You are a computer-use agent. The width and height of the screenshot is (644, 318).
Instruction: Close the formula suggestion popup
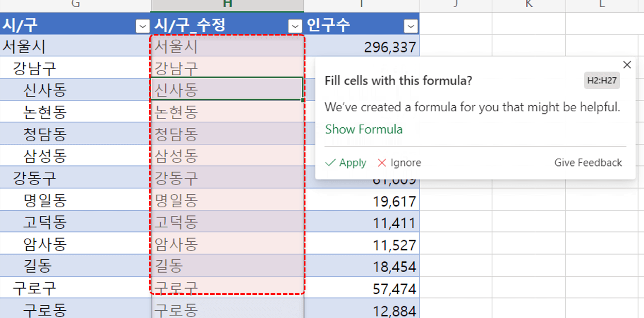627,65
